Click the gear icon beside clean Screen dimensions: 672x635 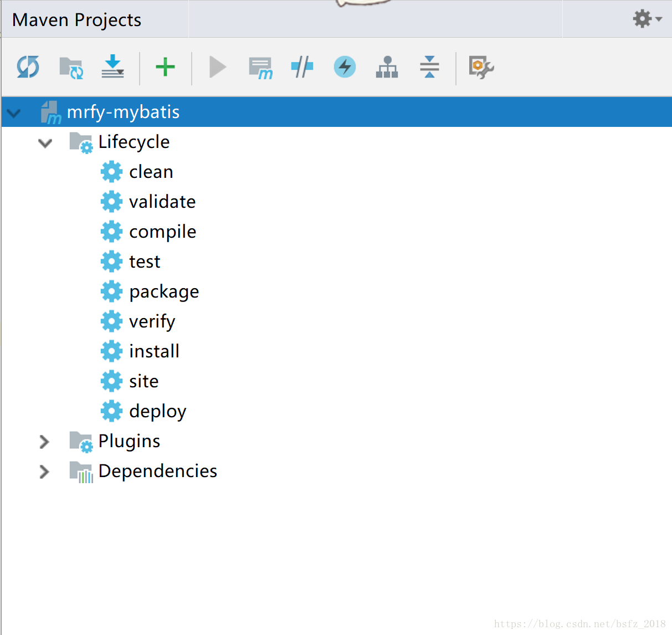pos(111,172)
